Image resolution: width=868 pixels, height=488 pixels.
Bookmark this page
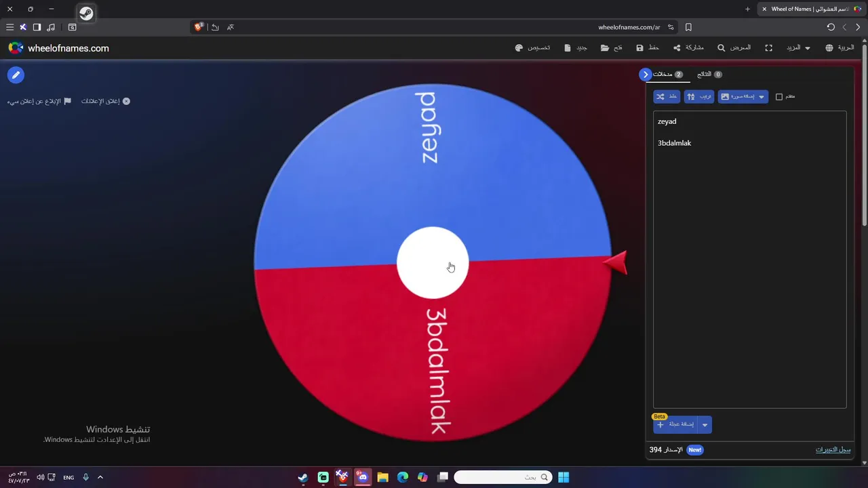pyautogui.click(x=688, y=27)
